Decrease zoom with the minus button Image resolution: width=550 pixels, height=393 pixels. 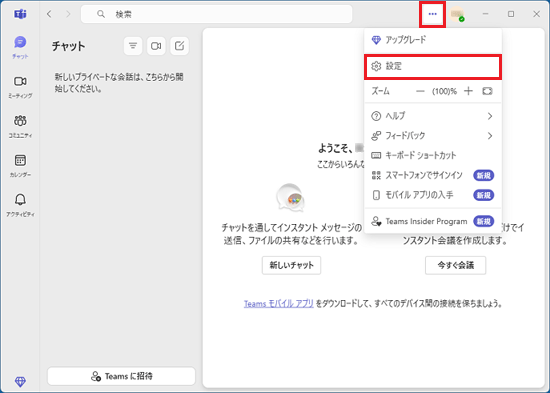(420, 92)
